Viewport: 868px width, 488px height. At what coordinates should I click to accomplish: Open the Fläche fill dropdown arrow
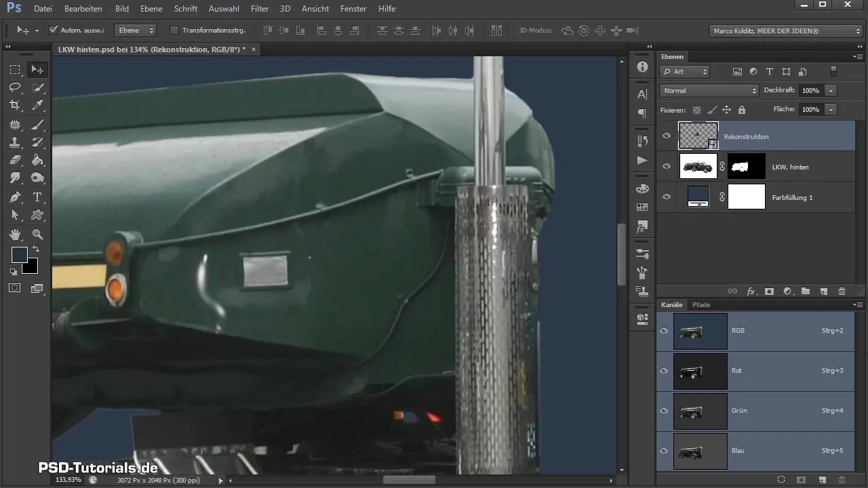click(x=831, y=109)
